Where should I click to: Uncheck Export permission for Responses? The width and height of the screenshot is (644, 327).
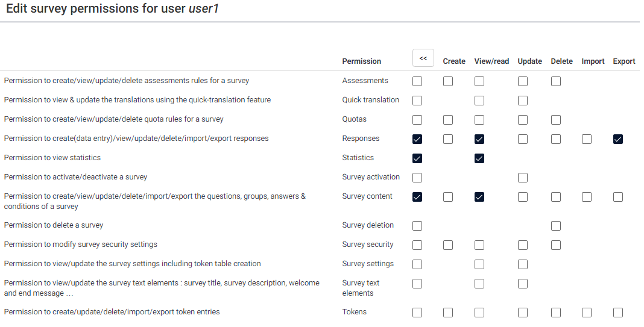pos(618,139)
